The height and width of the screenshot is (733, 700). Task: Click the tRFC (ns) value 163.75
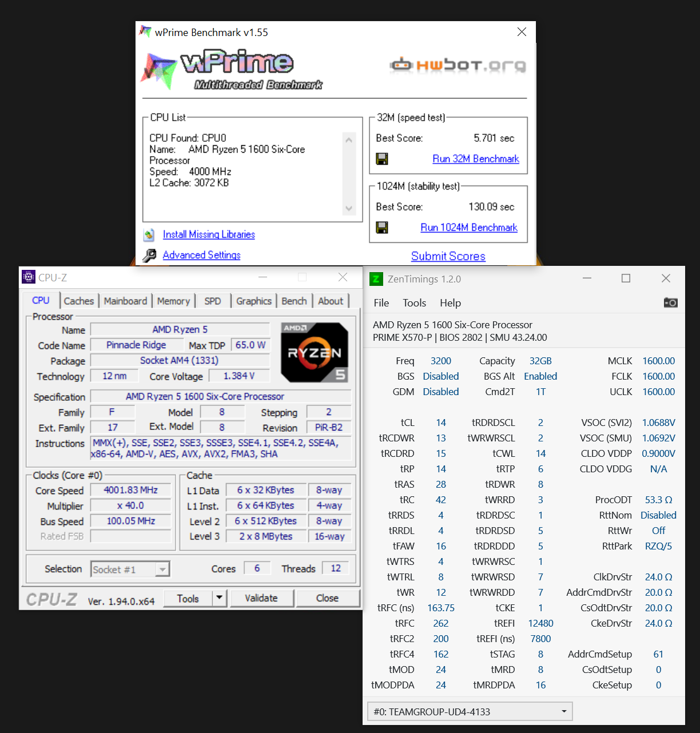441,608
